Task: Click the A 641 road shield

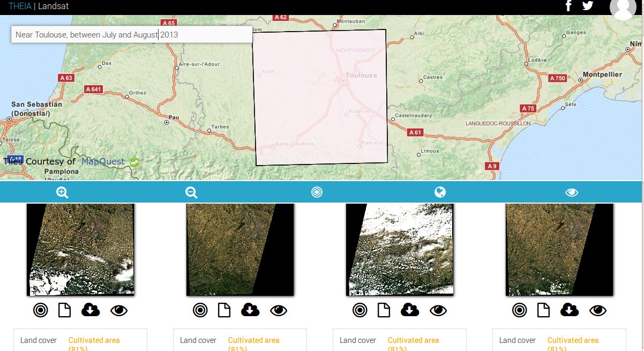Action: coord(93,89)
